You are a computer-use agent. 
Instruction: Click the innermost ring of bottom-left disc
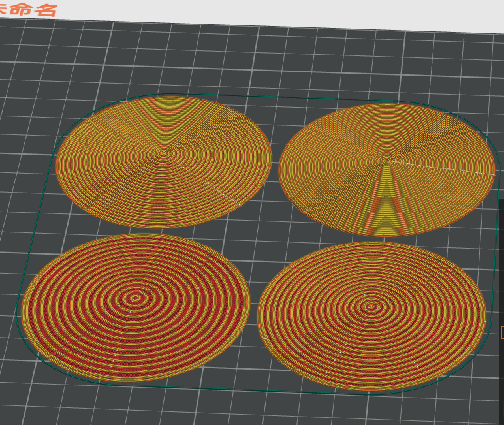point(136,298)
